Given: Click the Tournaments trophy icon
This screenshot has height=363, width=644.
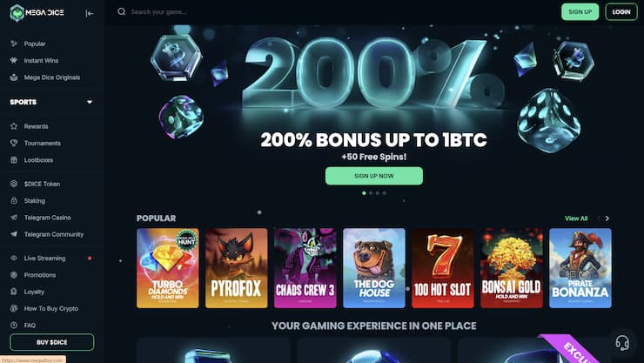Looking at the screenshot, I should click(14, 143).
